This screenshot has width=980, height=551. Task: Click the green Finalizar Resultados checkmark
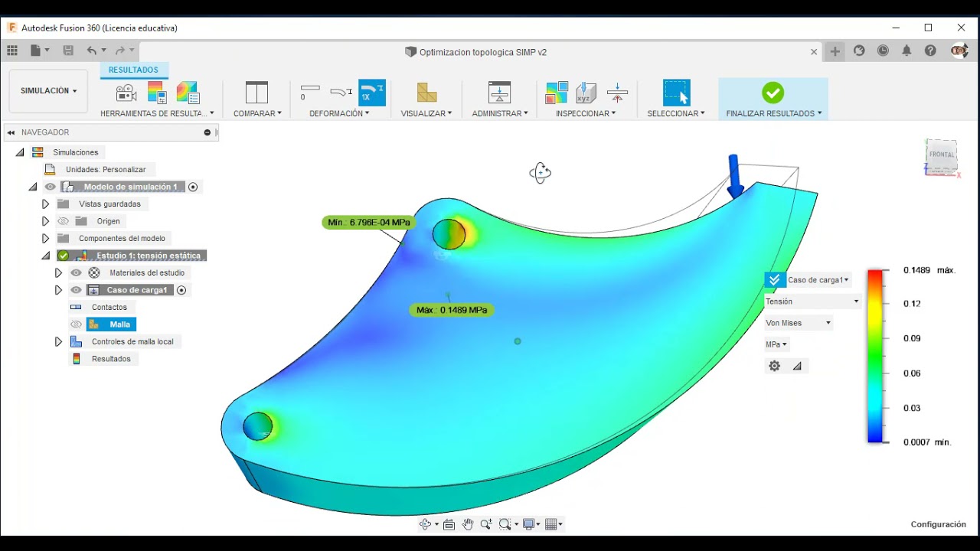pyautogui.click(x=773, y=93)
